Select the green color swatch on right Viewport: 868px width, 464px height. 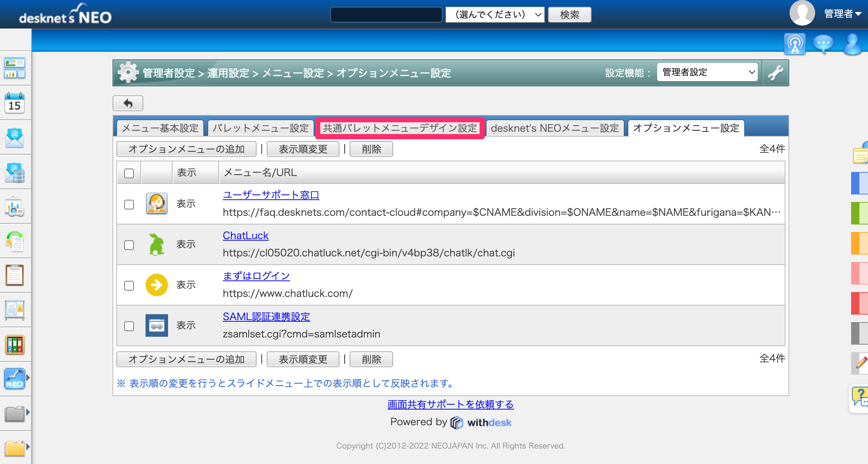point(860,213)
